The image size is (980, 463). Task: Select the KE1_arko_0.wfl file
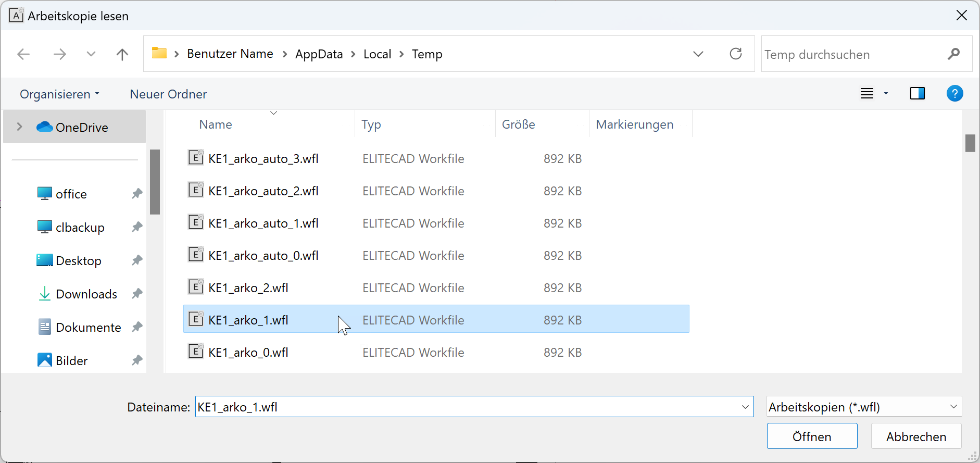248,353
